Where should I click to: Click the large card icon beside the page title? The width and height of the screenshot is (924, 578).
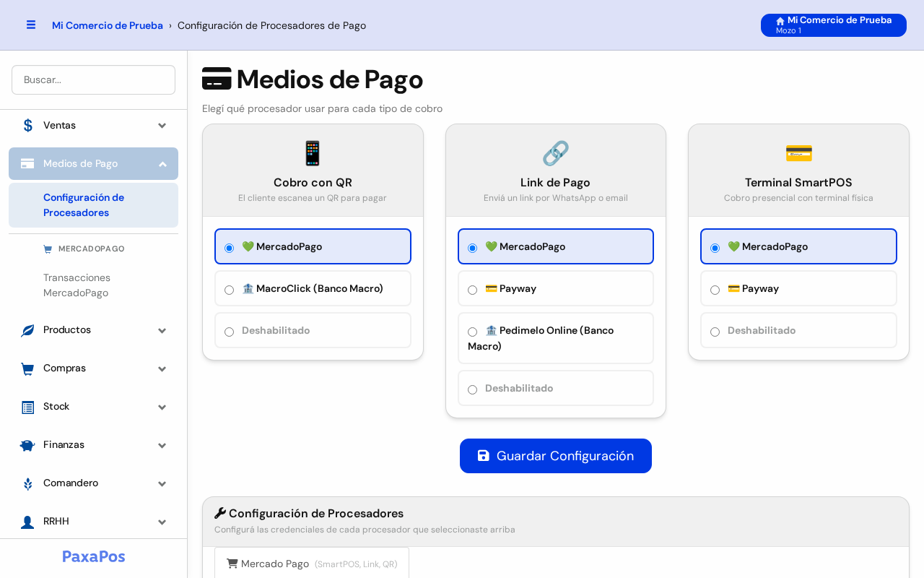(x=217, y=79)
